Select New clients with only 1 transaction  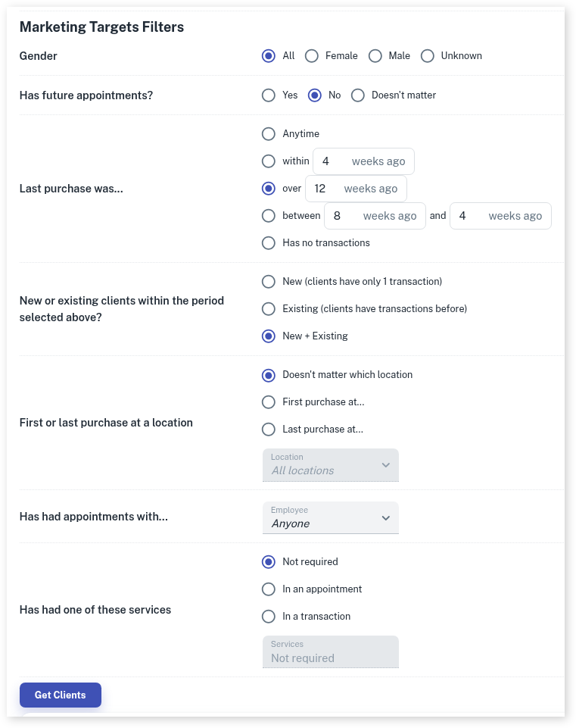[x=268, y=282]
